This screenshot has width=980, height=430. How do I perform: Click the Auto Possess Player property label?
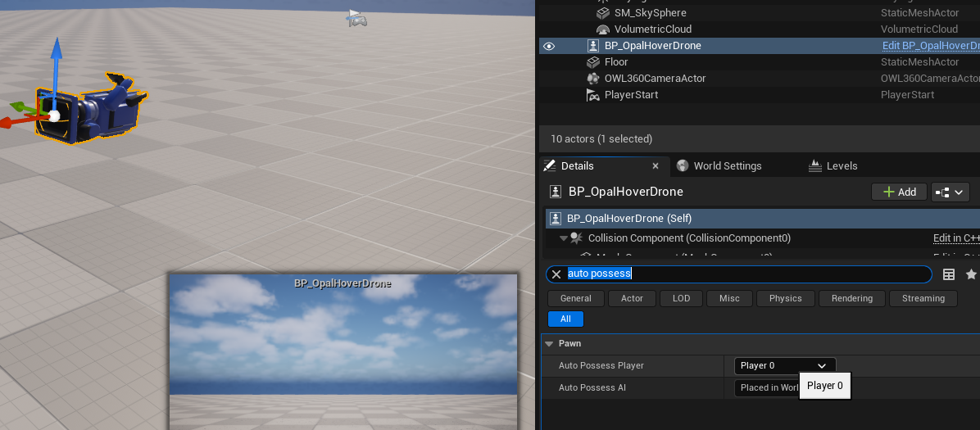pos(601,365)
